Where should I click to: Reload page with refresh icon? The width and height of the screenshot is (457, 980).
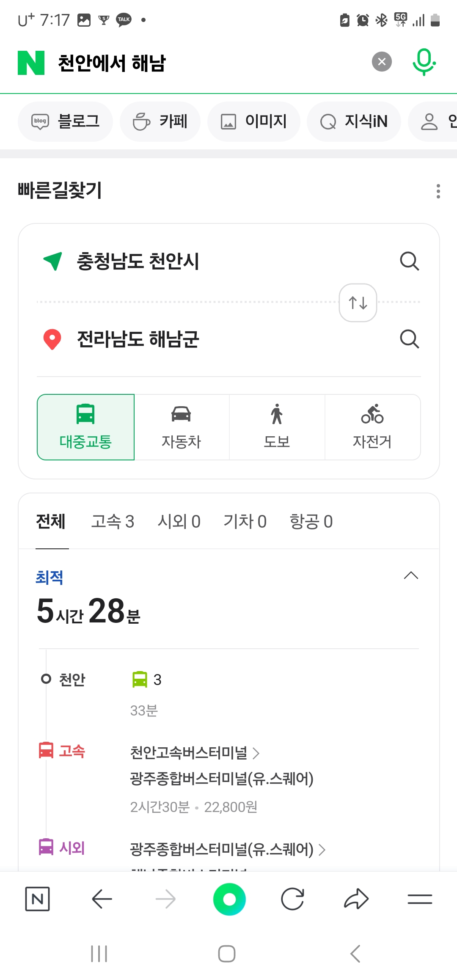tap(292, 899)
